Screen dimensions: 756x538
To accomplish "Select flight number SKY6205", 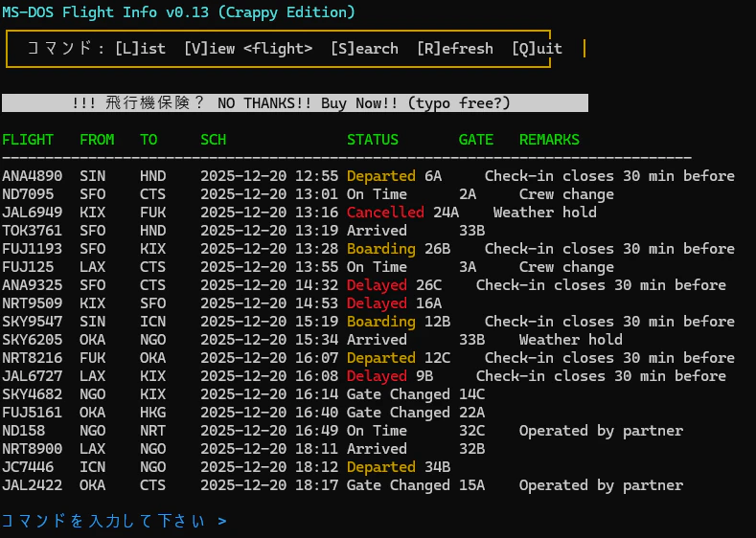I will [x=33, y=340].
